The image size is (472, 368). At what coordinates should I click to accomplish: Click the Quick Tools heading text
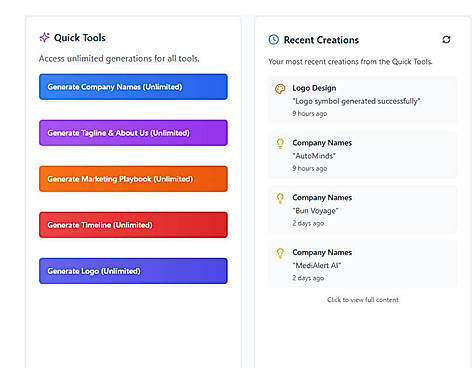tap(80, 38)
